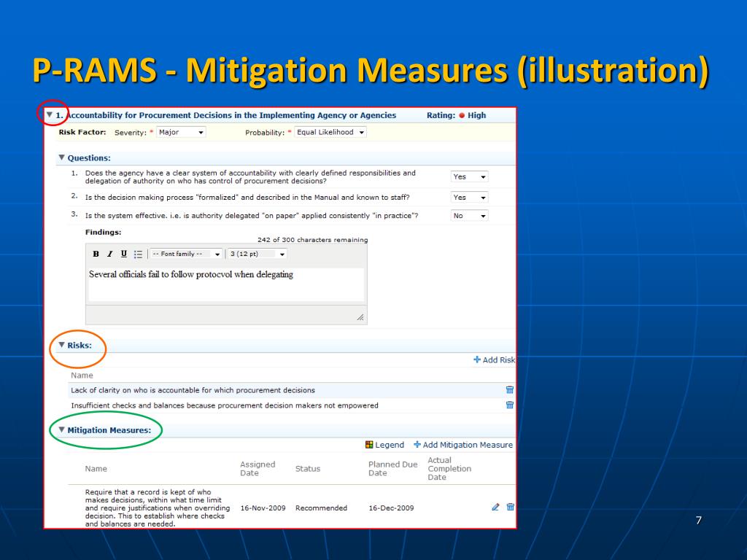Open the answer dropdown for question 2
The image size is (747, 560).
469,197
